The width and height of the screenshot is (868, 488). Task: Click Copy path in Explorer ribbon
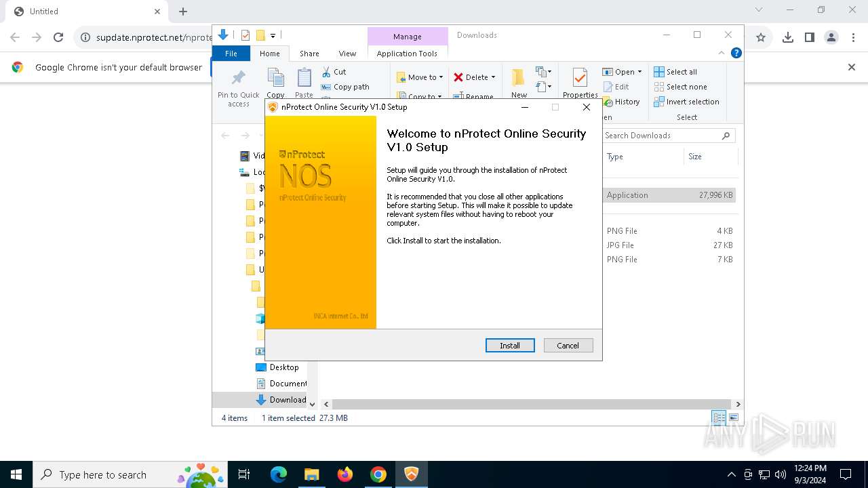(345, 87)
